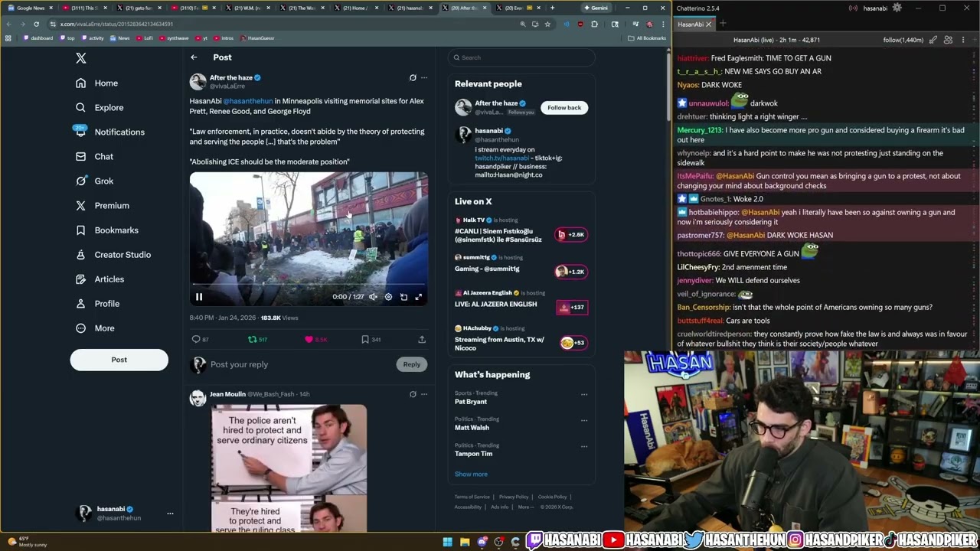The image size is (980, 551).
Task: Open more options on Jean Moulin reply
Action: 424,394
